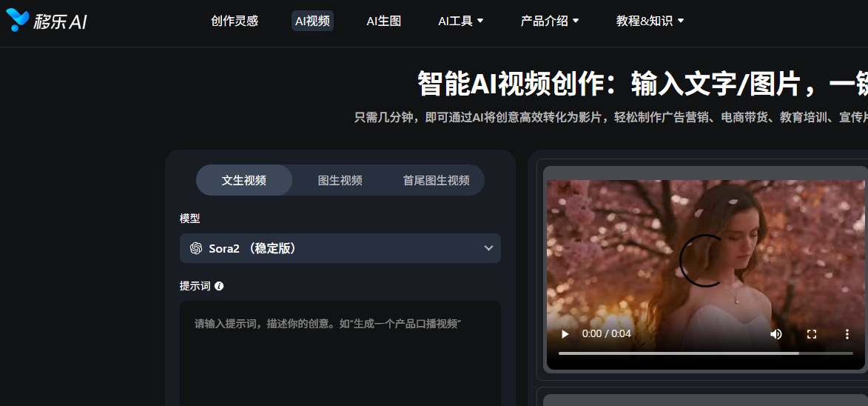Open the 创作灵感 page

point(235,21)
